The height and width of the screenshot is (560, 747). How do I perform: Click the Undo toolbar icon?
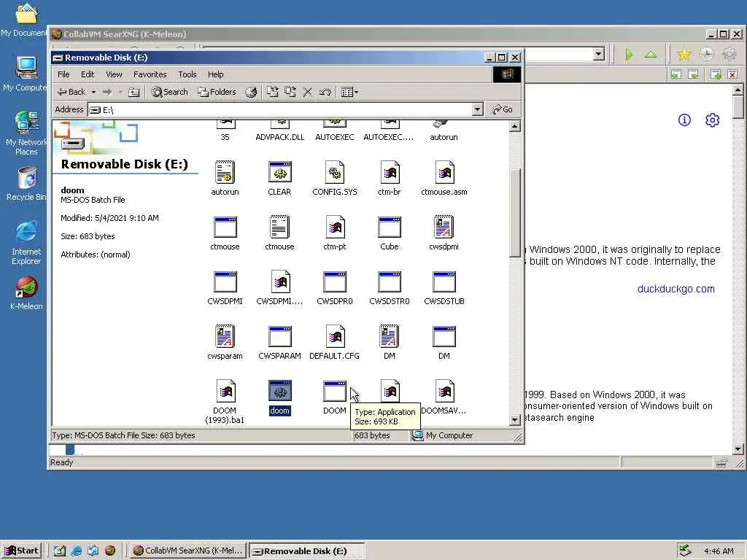point(325,92)
